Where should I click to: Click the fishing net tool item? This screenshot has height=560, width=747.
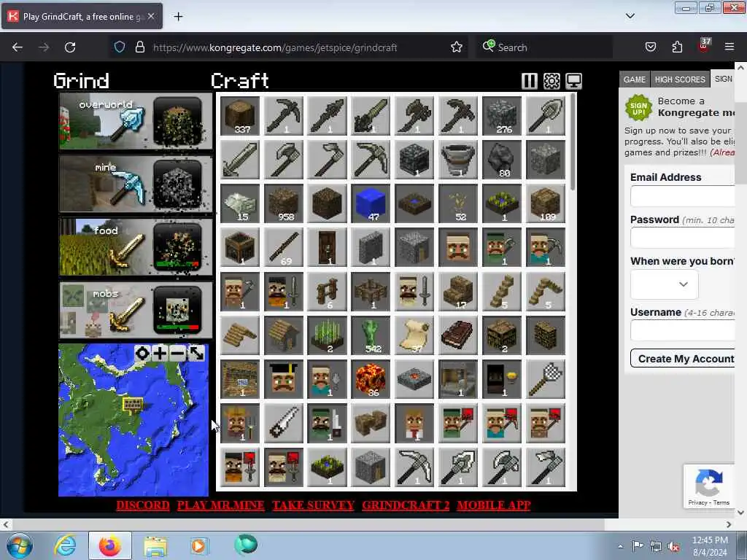[546, 379]
